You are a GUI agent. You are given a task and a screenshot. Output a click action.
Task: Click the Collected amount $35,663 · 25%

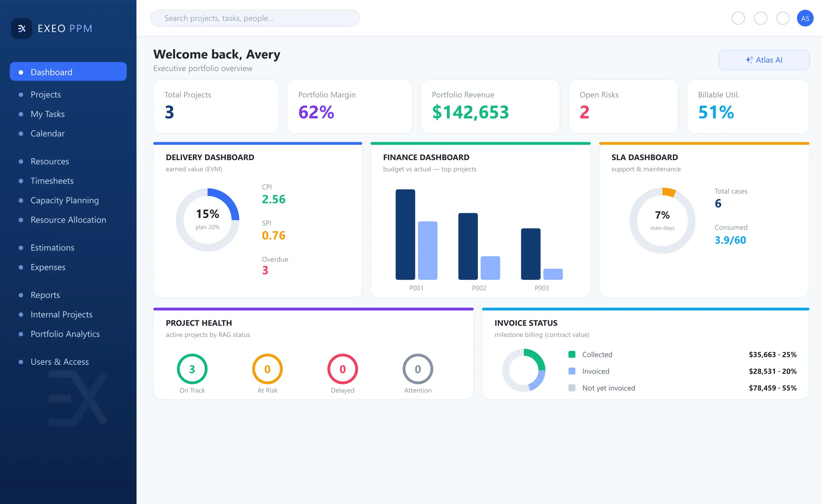[x=773, y=354]
